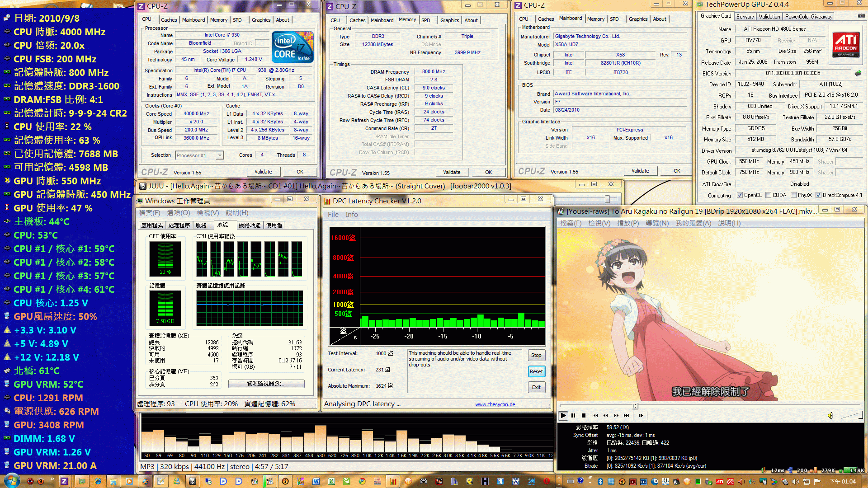Open About tab in the Mainboard CPU-Z window
This screenshot has height=488, width=868.
tap(660, 19)
